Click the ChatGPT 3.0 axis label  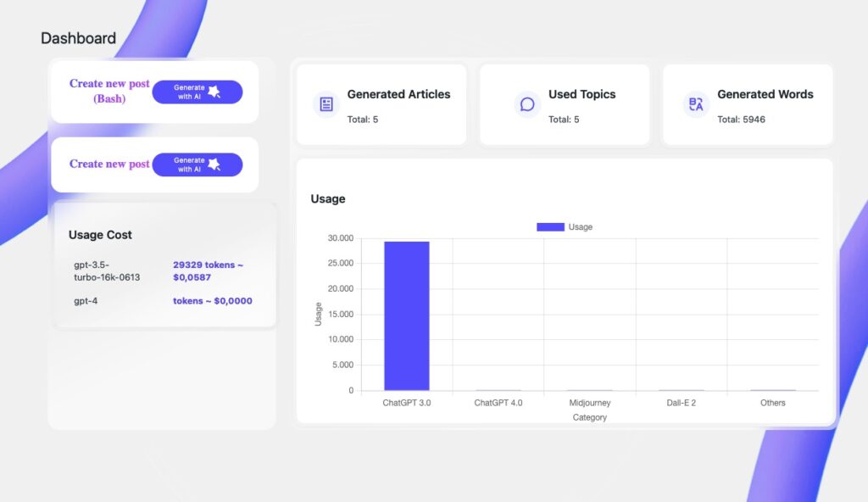(x=406, y=403)
